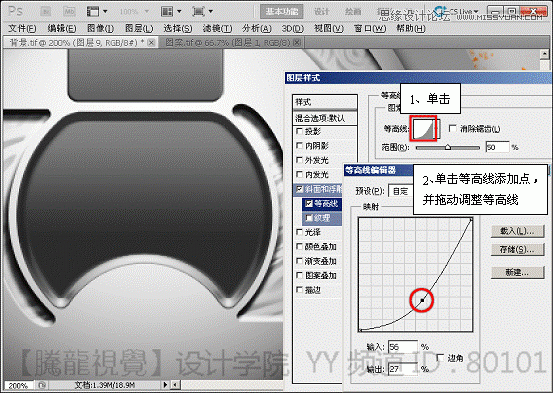Click the contour thumbnail preview
The width and height of the screenshot is (553, 393).
(423, 128)
